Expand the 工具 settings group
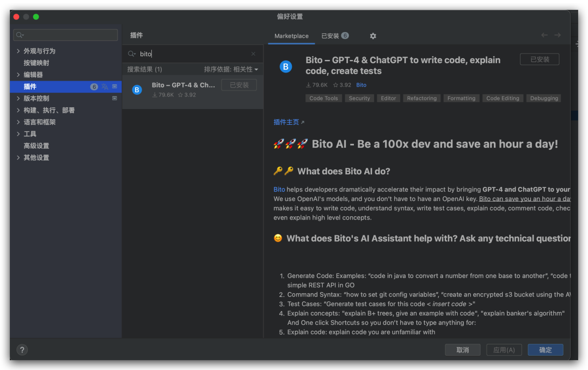The height and width of the screenshot is (370, 588). 18,134
